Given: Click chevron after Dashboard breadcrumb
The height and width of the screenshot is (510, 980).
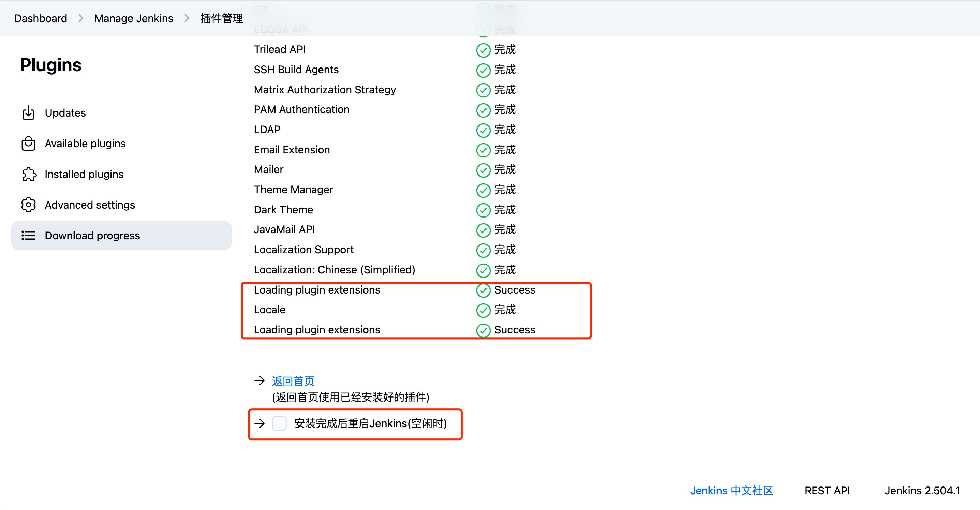Looking at the screenshot, I should coord(81,18).
